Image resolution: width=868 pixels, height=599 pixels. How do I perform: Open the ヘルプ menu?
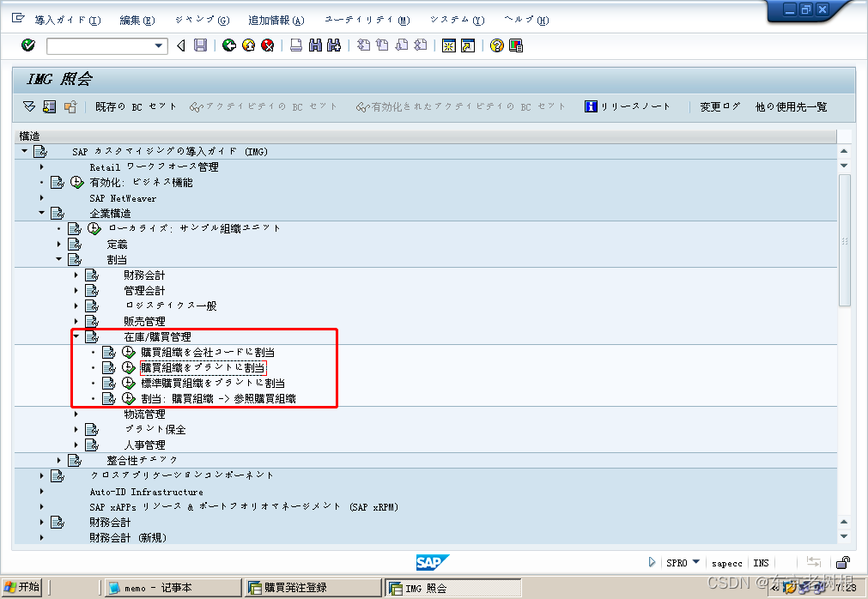coord(526,20)
